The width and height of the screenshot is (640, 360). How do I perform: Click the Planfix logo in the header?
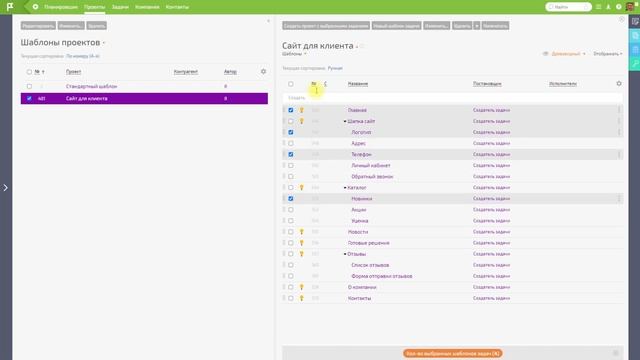(10, 7)
